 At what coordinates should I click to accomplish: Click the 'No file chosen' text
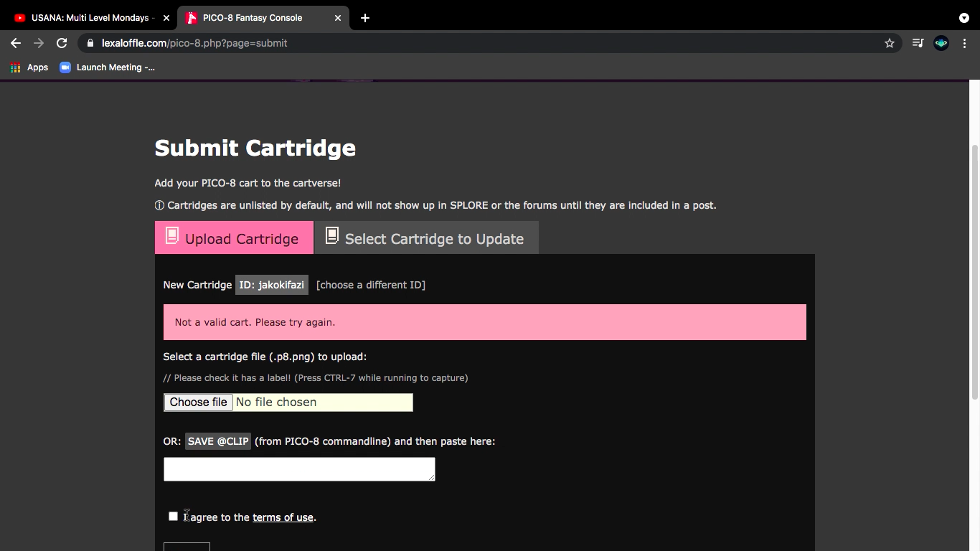click(276, 402)
